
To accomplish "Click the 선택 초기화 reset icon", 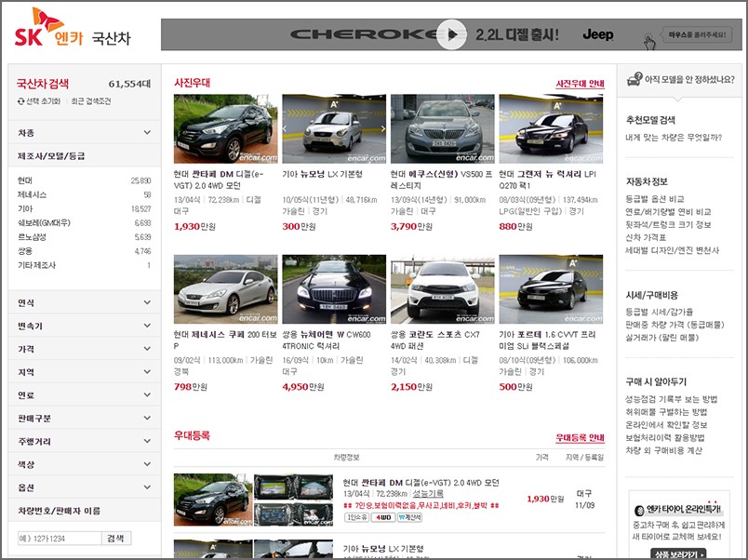I will pyautogui.click(x=21, y=101).
